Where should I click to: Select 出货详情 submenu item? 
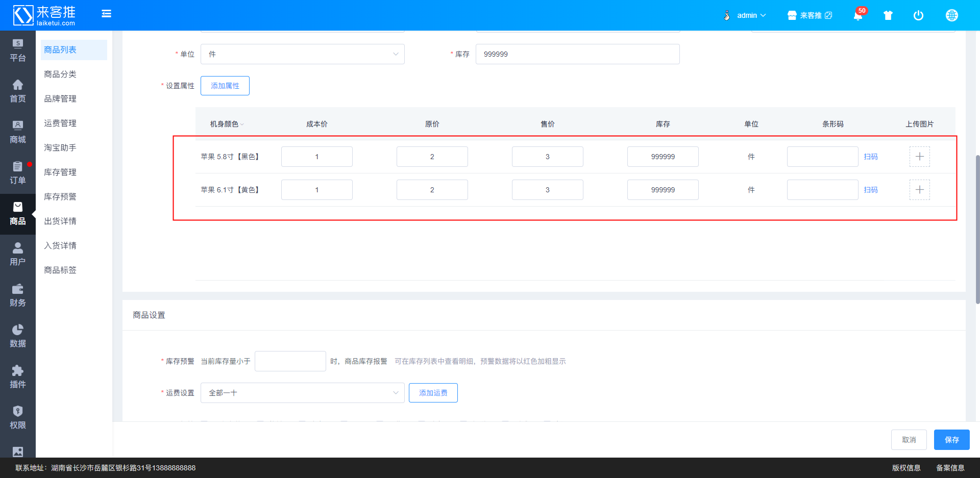[74, 221]
